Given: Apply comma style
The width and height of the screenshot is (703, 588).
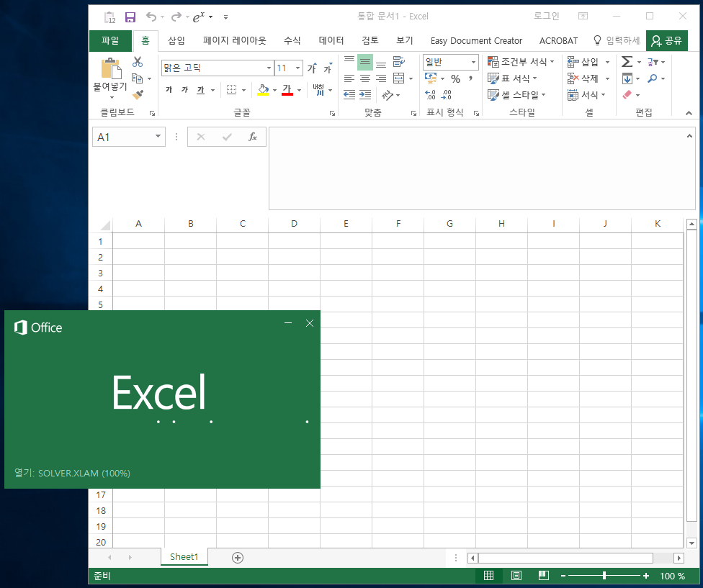Looking at the screenshot, I should click(470, 79).
